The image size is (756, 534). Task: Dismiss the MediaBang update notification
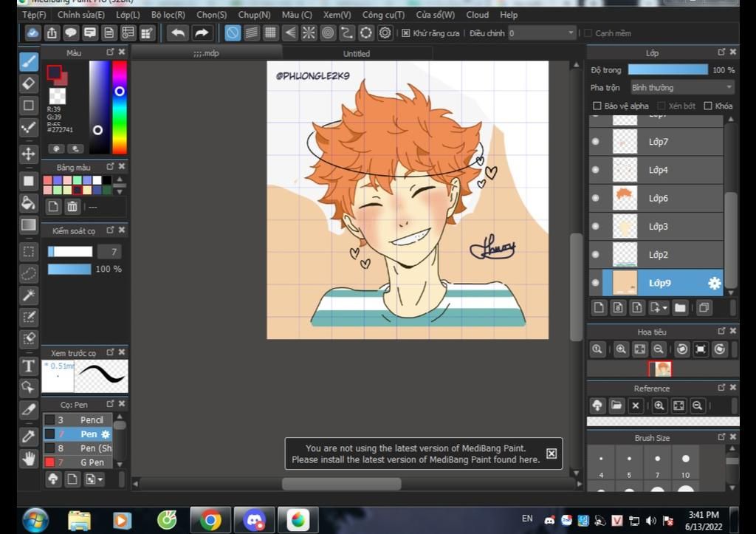click(551, 453)
